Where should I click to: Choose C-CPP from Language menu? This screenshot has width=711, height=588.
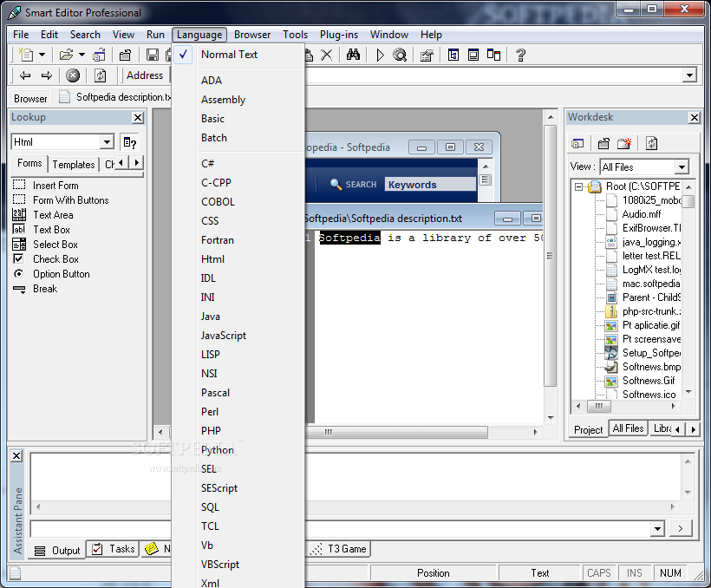click(238, 182)
